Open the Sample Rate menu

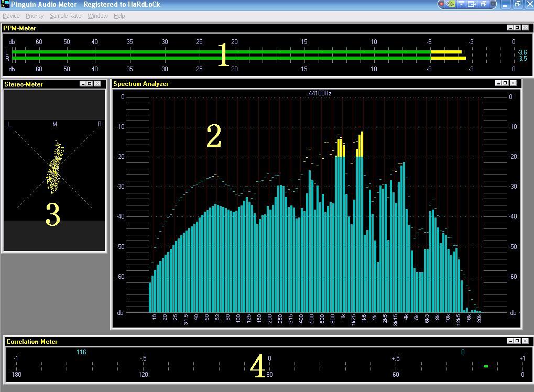(x=66, y=16)
